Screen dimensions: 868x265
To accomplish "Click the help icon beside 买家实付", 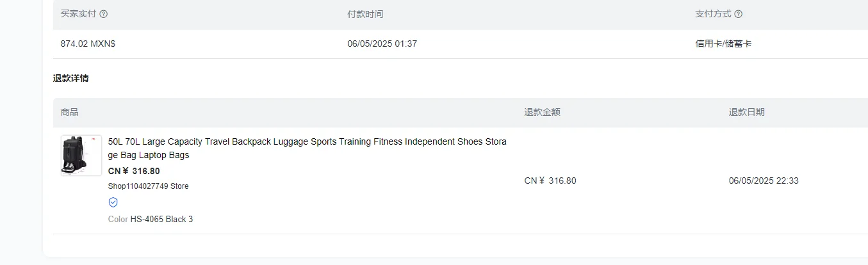I will point(104,14).
